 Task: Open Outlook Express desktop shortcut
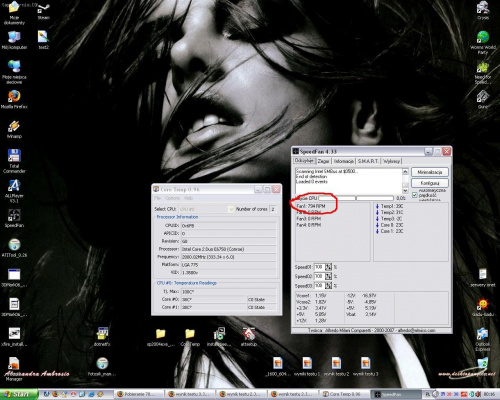coord(483,339)
